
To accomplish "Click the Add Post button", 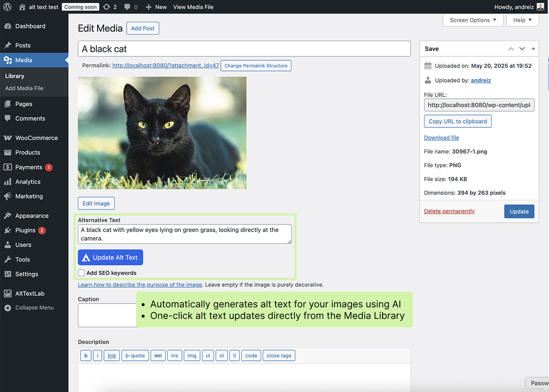I will 142,28.
